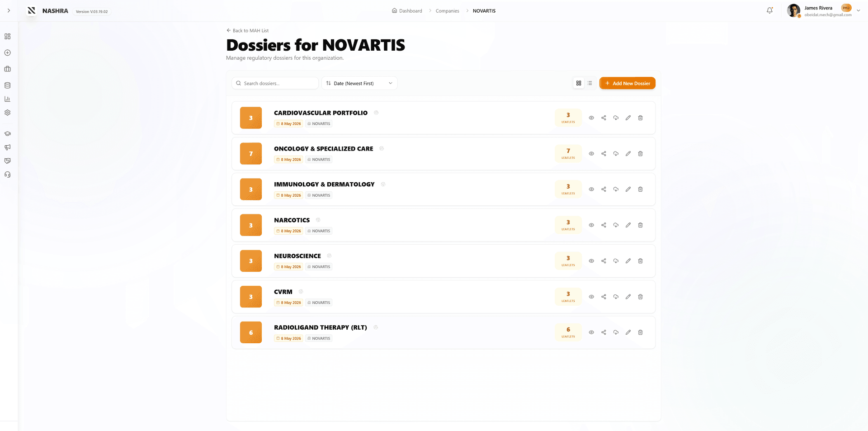Open the graduation cap icon in sidebar
Image resolution: width=868 pixels, height=431 pixels.
(8, 133)
